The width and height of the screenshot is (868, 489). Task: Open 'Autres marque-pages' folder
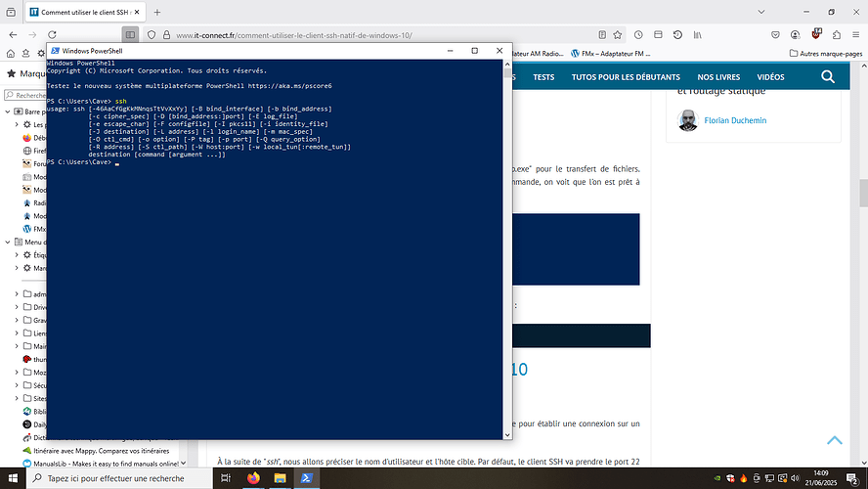pyautogui.click(x=826, y=54)
